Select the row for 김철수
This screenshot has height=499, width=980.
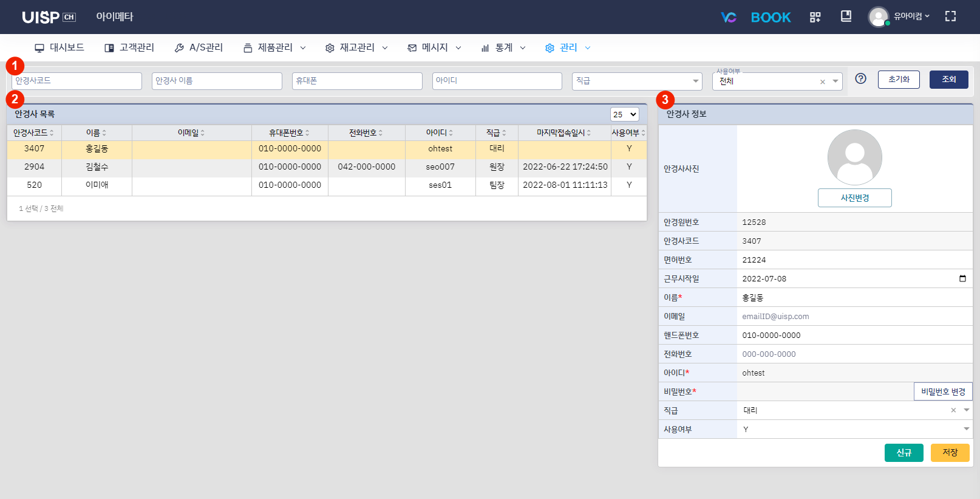click(327, 167)
